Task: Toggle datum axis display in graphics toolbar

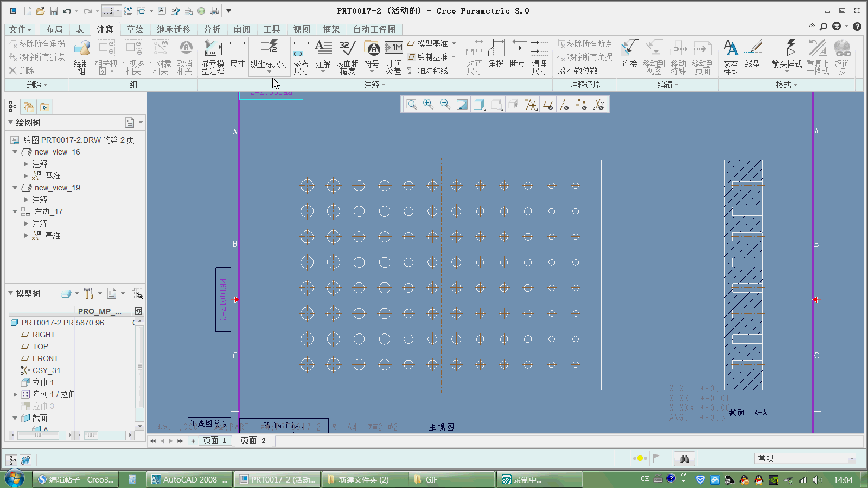Action: point(565,105)
